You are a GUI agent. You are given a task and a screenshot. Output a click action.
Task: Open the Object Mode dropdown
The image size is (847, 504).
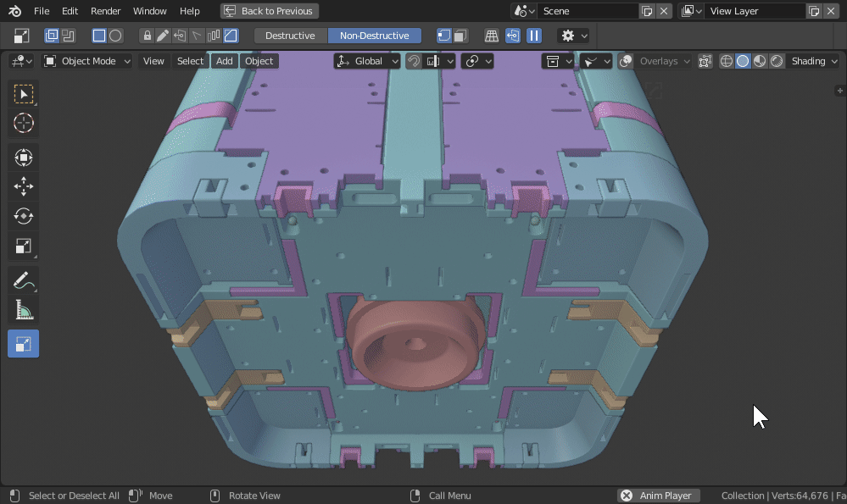click(87, 61)
